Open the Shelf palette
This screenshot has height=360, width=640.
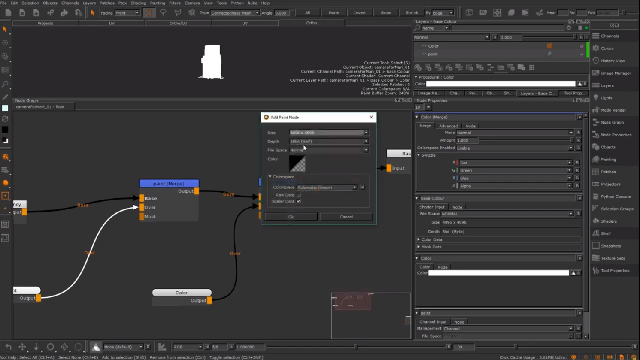coord(605,233)
